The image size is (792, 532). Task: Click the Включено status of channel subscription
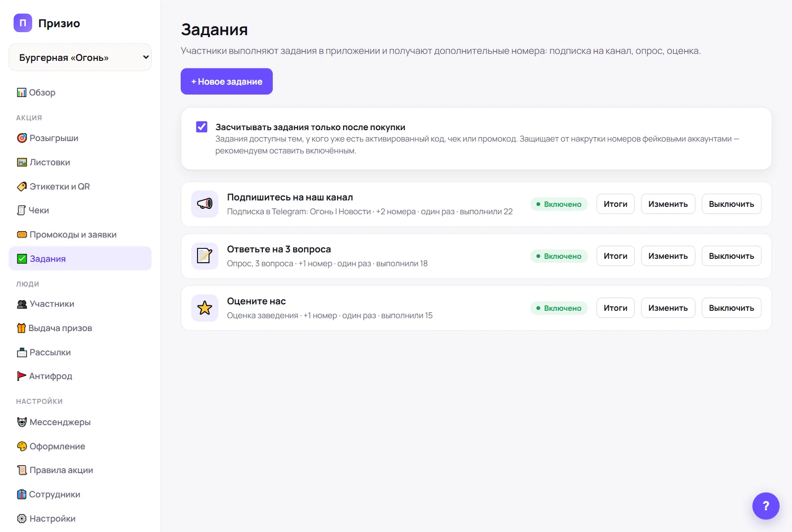559,204
